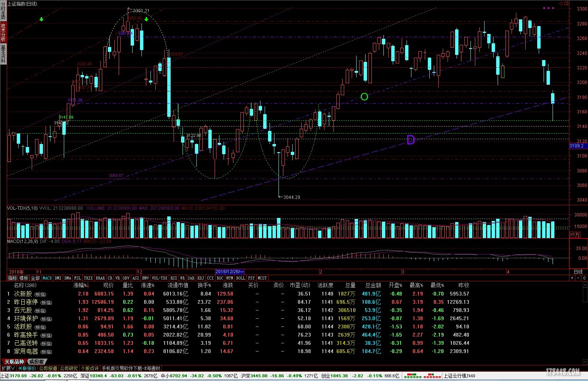Select the KDJ indicator

[201, 278]
